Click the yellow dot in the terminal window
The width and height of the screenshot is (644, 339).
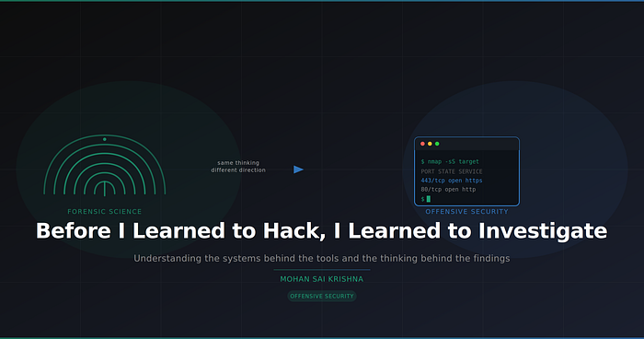[430, 144]
